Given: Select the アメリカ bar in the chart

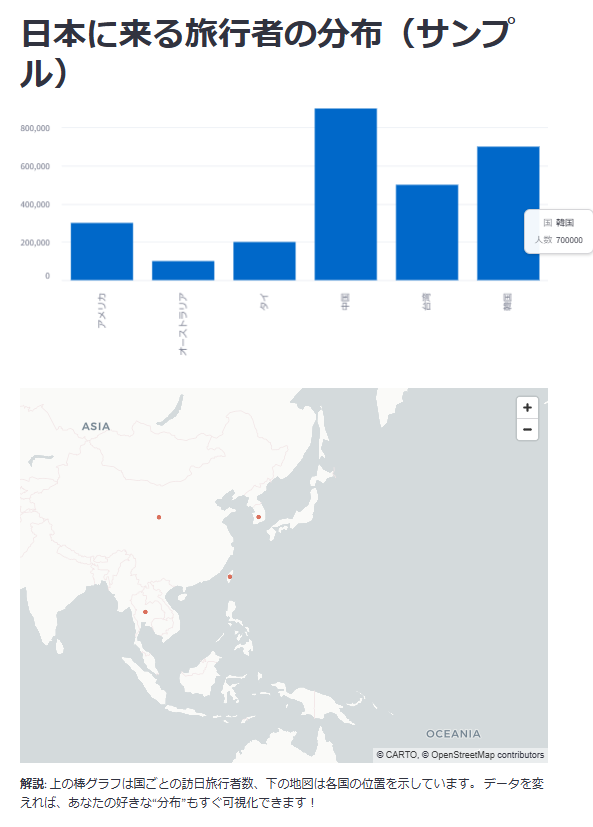Looking at the screenshot, I should [102, 252].
